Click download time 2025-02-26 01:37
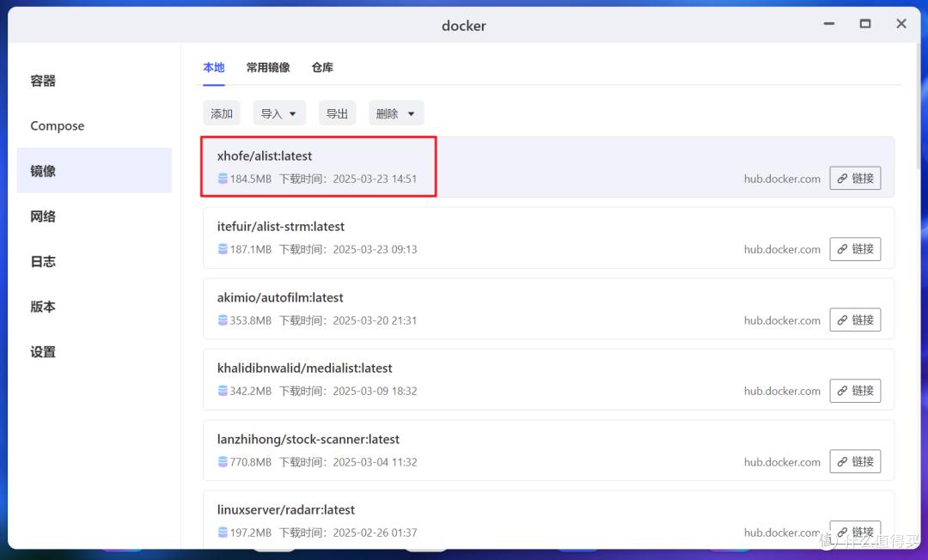This screenshot has height=560, width=928. [375, 533]
